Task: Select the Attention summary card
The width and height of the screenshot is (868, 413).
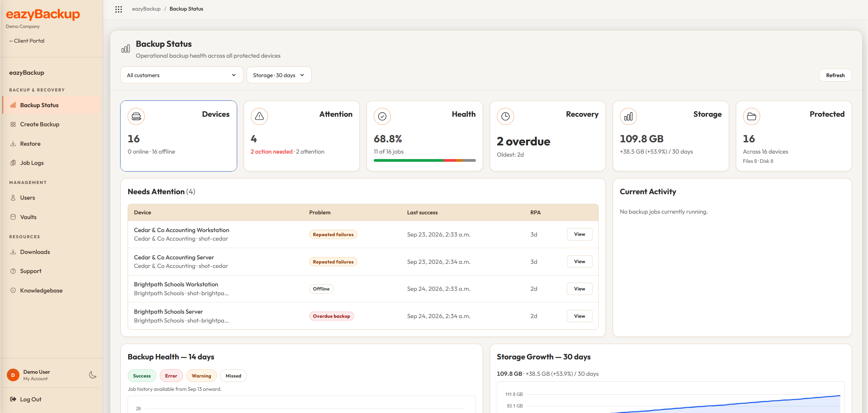Action: pos(301,136)
